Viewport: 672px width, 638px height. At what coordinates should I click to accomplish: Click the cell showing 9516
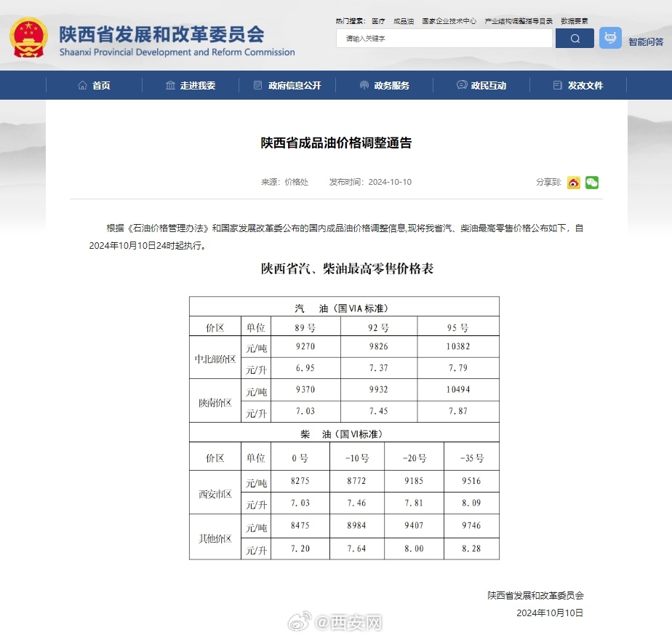pos(471,481)
